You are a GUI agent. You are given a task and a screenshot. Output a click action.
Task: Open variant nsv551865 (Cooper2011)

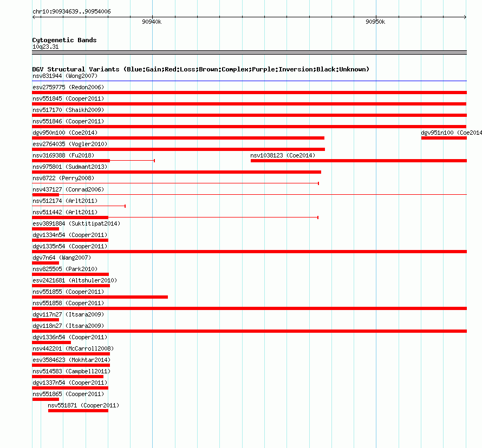[68, 394]
